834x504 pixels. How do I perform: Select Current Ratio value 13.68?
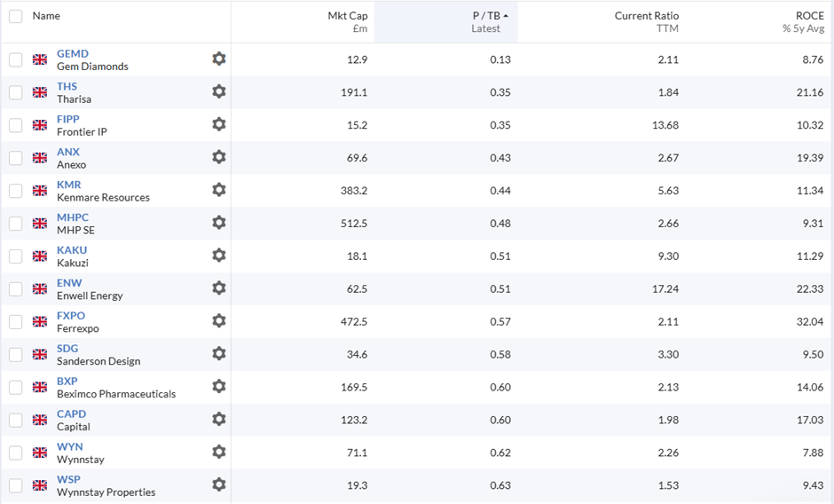tap(665, 125)
